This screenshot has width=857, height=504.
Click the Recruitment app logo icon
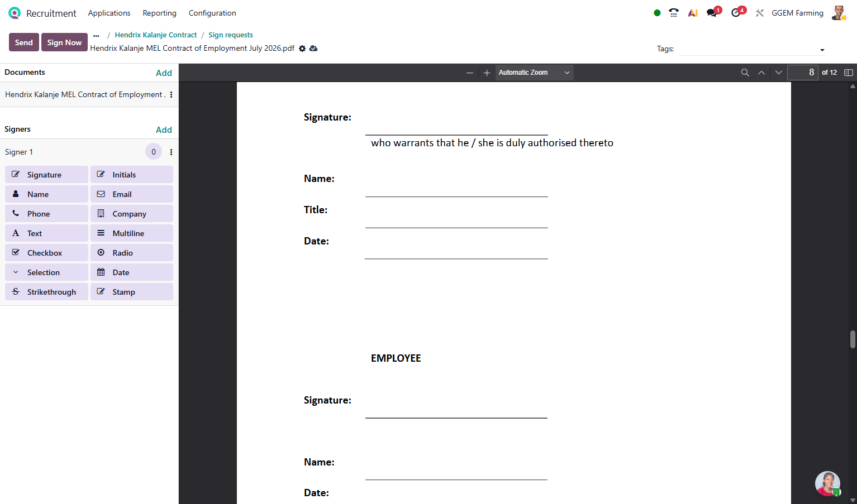click(15, 13)
